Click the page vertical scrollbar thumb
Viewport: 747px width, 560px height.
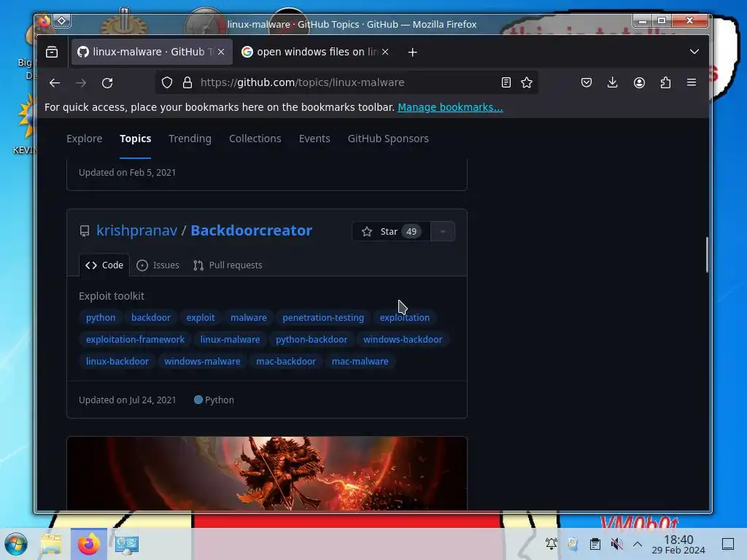[707, 254]
